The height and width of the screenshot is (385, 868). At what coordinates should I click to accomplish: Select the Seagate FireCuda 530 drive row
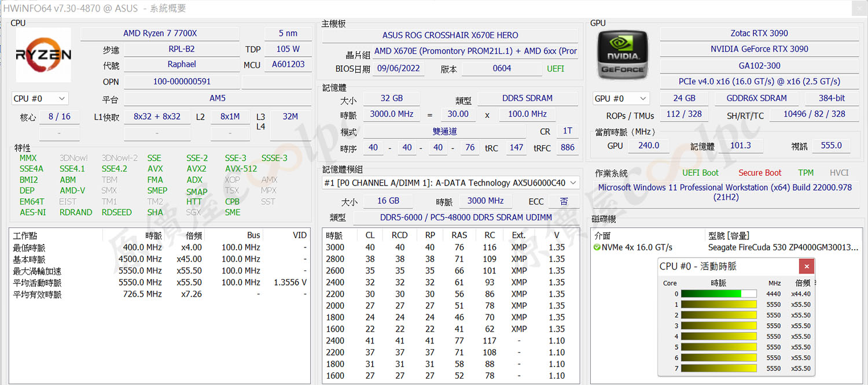[726, 247]
